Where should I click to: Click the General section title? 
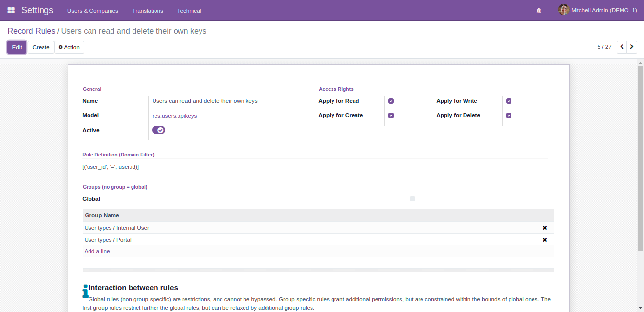[92, 89]
